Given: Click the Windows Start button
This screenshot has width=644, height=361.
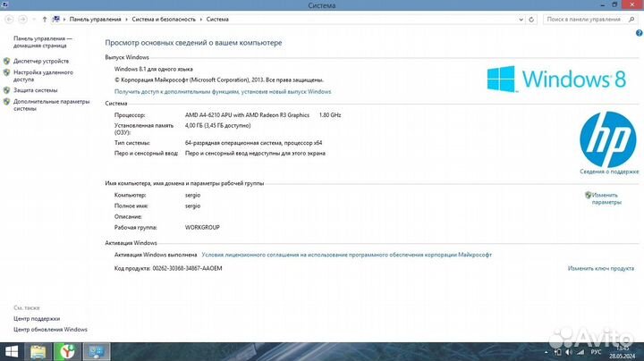Looking at the screenshot, I should (x=13, y=351).
